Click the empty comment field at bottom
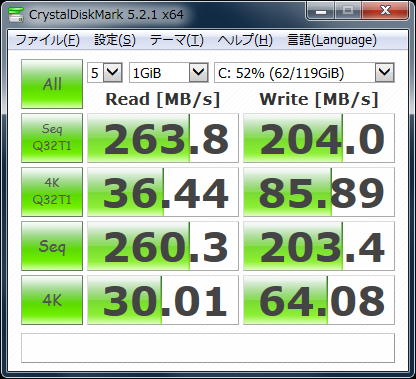416x379 pixels. (x=208, y=348)
